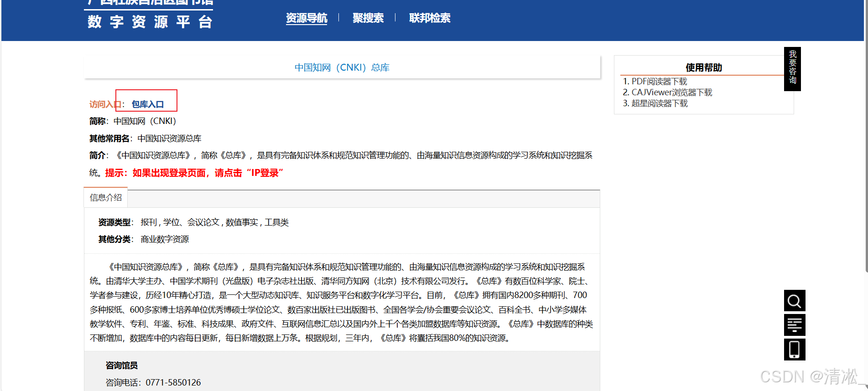Viewport: 868px width, 391px height.
Task: Select 联邦检索 in the top menu
Action: [x=430, y=18]
